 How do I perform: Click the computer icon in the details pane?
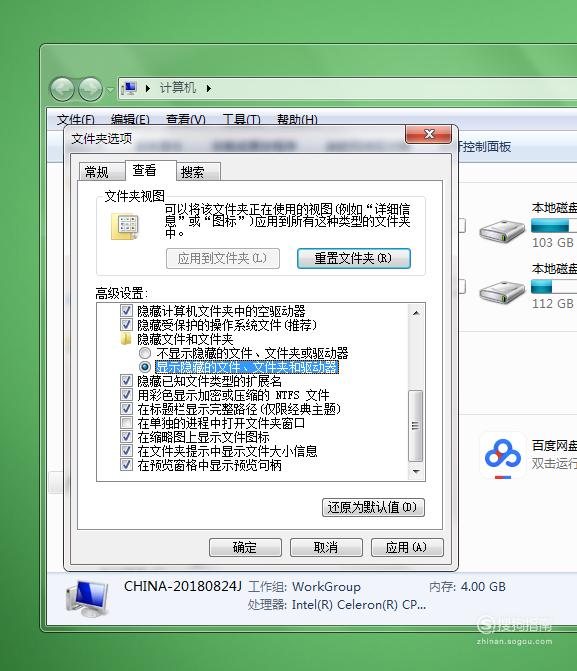point(87,598)
